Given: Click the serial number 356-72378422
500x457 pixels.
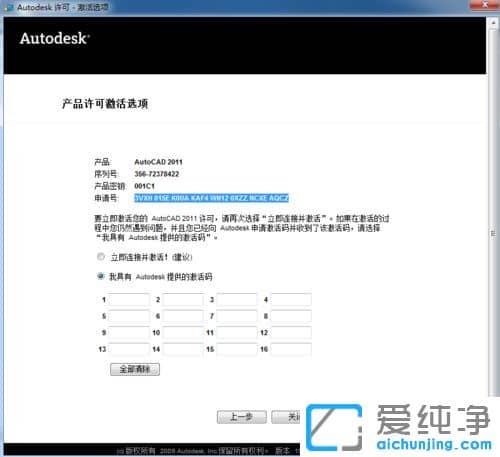Looking at the screenshot, I should (157, 174).
